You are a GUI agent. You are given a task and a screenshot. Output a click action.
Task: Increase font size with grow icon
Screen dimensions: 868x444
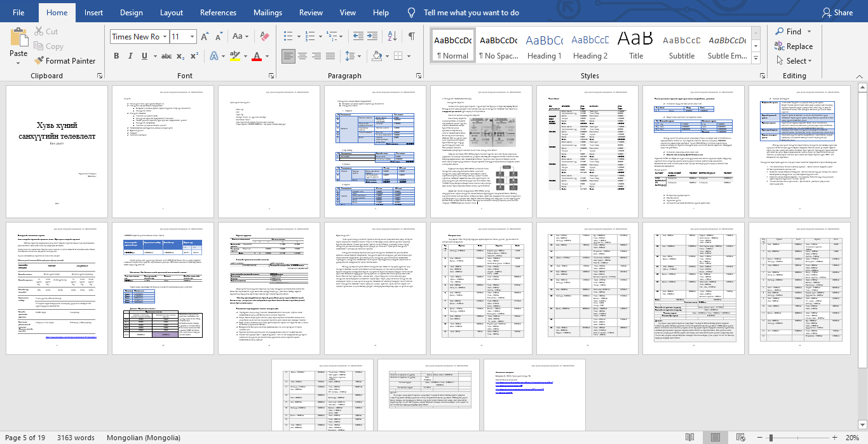[x=205, y=37]
